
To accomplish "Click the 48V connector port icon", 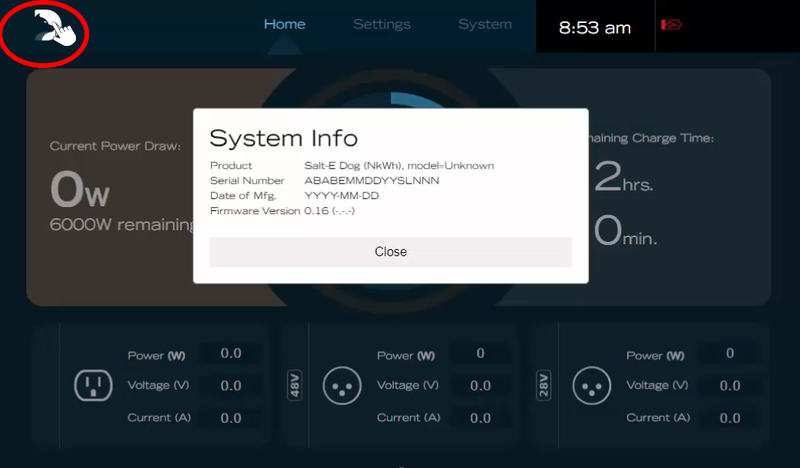I will 340,385.
